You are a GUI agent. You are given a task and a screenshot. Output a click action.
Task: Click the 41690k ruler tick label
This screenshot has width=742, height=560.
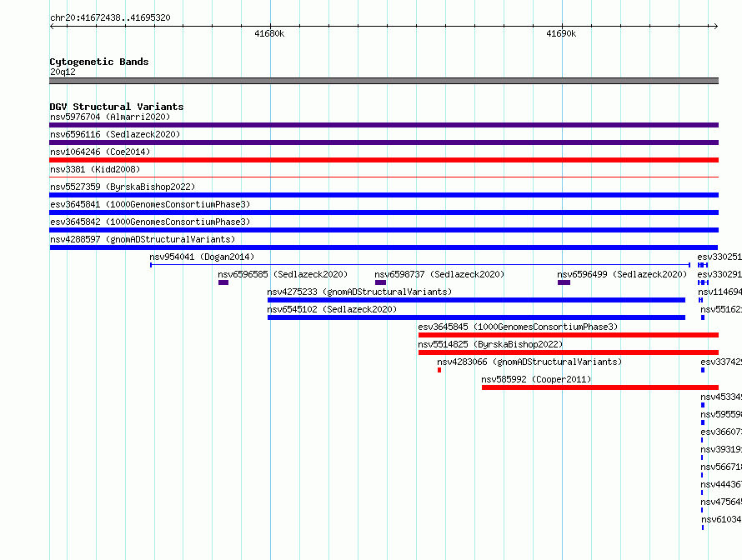(561, 33)
